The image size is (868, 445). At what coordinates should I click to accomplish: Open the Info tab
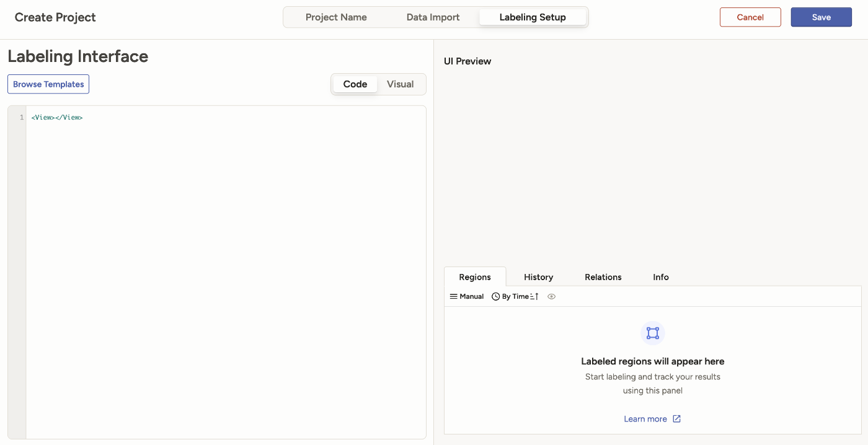[x=661, y=277]
